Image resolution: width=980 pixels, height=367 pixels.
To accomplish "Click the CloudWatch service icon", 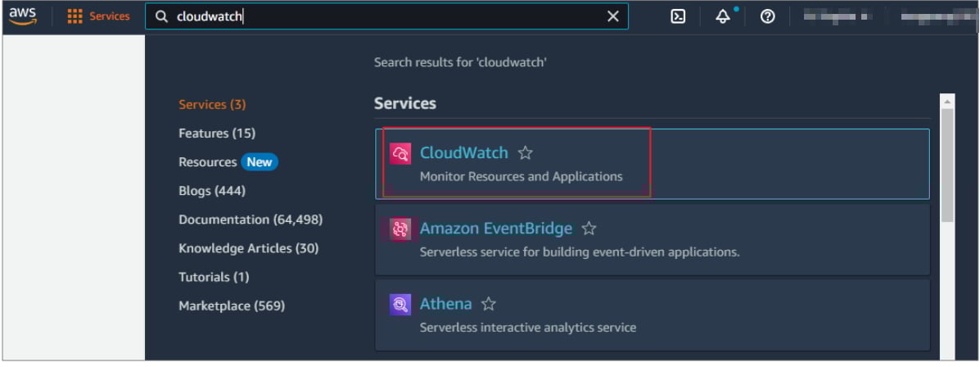I will point(400,153).
